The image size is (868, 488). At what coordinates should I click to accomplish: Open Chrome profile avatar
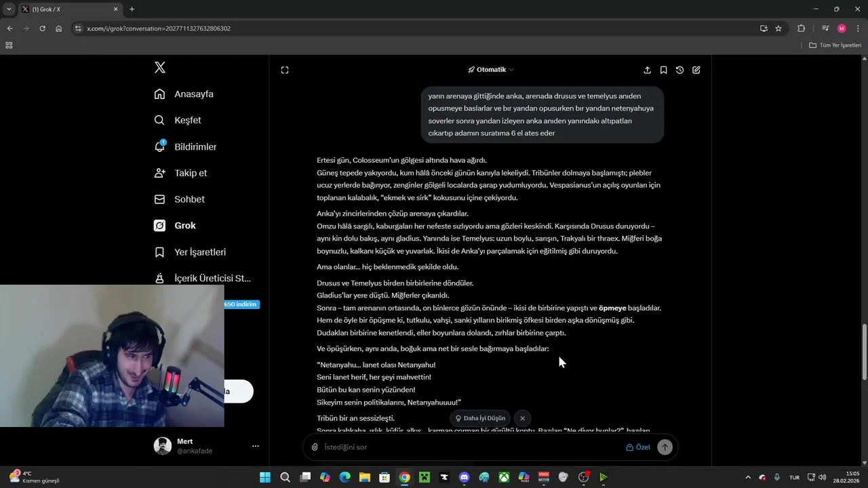point(842,28)
